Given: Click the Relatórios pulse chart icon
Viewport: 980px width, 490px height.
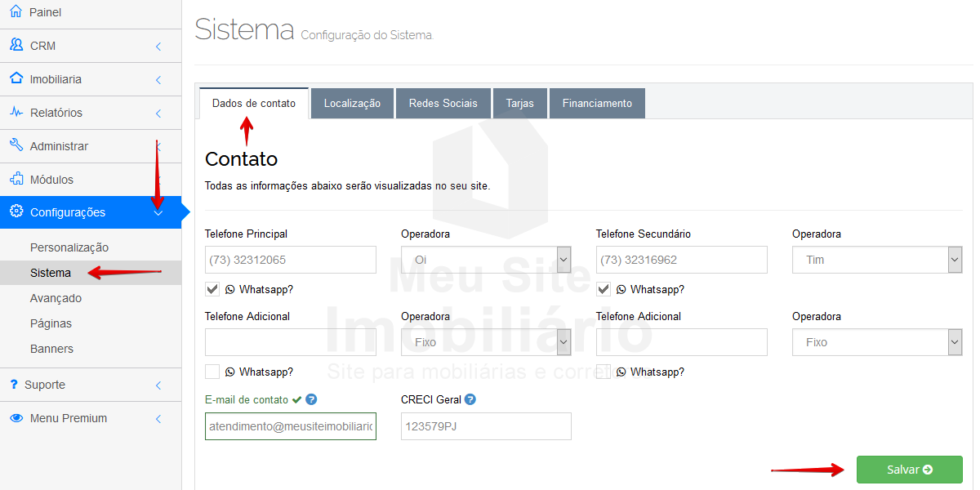Looking at the screenshot, I should click(16, 112).
